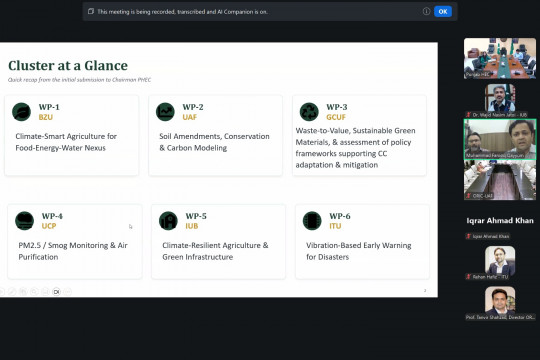This screenshot has height=360, width=540.
Task: Click the OK button on recording notice
Action: click(443, 12)
